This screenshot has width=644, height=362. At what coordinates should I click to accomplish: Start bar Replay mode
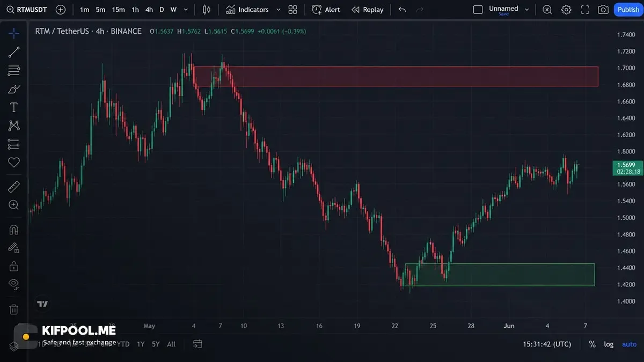coord(368,10)
